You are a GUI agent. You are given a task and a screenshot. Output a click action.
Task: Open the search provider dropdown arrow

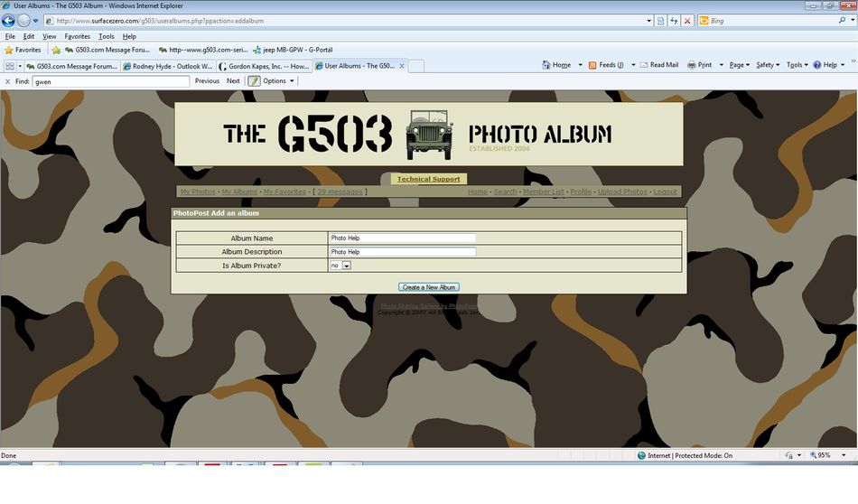click(x=853, y=20)
